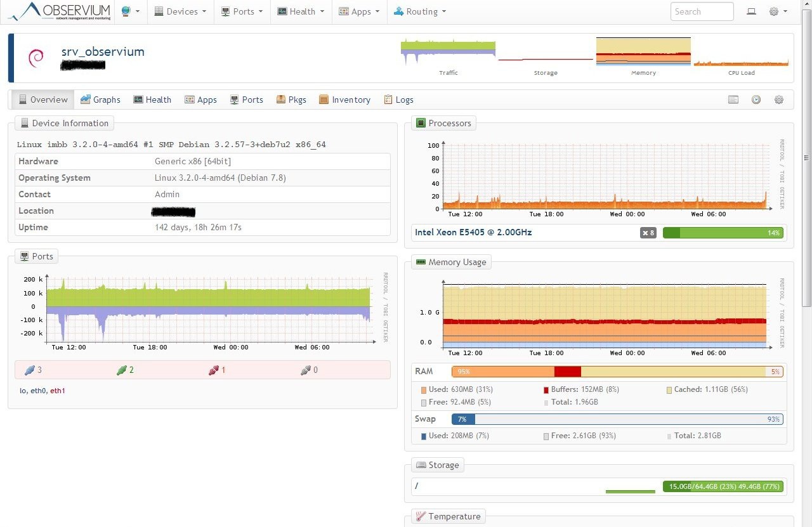Click the green plug icon showing 2 ports
The width and height of the screenshot is (812, 527).
(x=121, y=370)
